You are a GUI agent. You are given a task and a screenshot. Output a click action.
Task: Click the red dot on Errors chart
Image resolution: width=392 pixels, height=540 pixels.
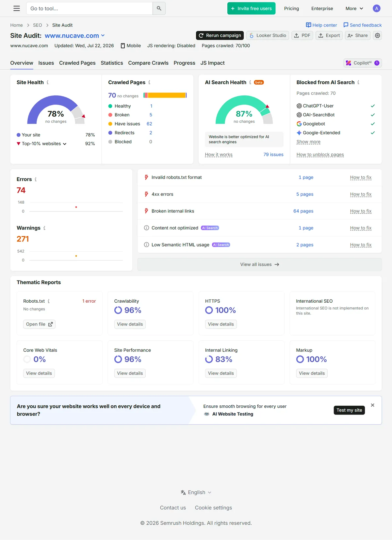(76, 207)
